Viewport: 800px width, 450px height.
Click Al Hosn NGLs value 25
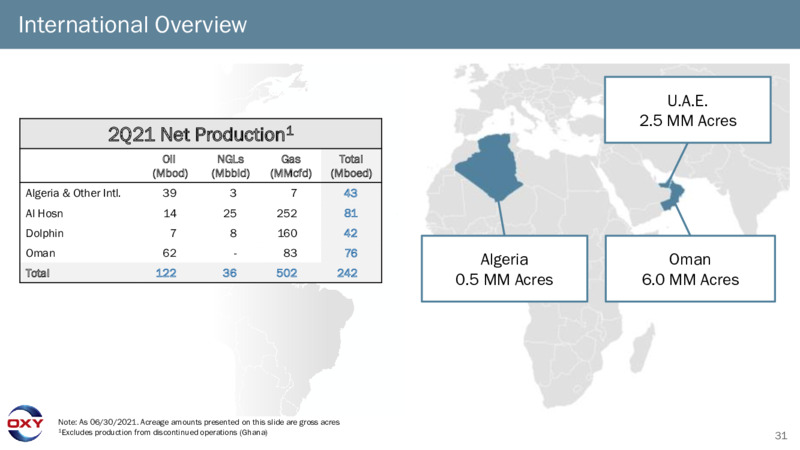[x=230, y=213]
